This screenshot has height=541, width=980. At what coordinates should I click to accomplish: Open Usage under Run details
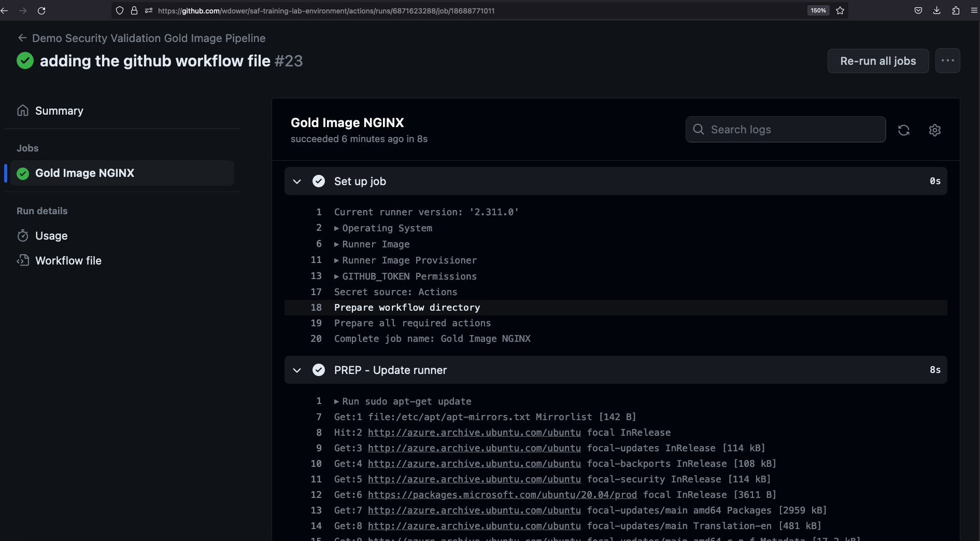[51, 235]
